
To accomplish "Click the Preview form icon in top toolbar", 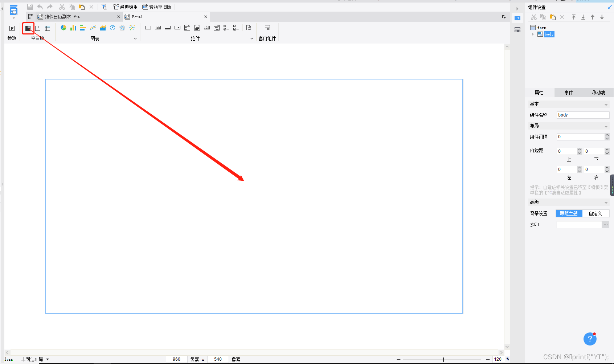I will (104, 7).
